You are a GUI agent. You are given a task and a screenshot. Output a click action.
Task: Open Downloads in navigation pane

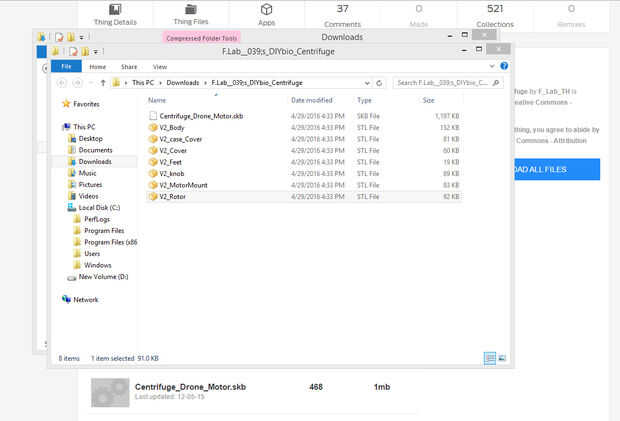(x=95, y=161)
